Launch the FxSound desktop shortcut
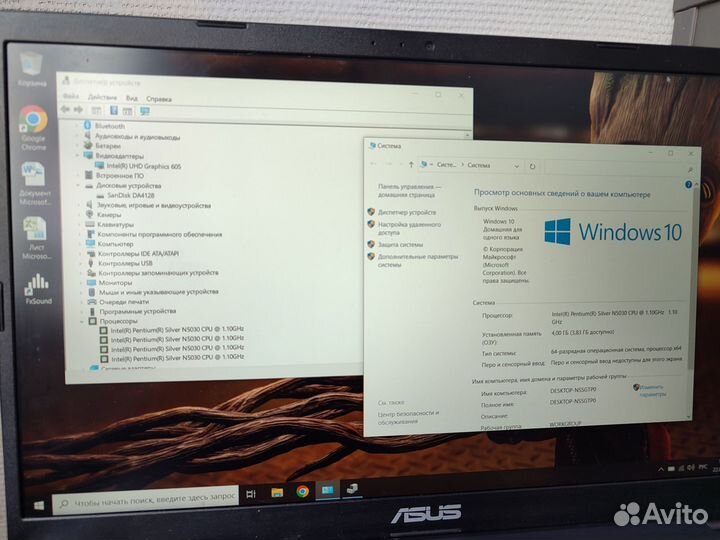The image size is (720, 540). (38, 288)
